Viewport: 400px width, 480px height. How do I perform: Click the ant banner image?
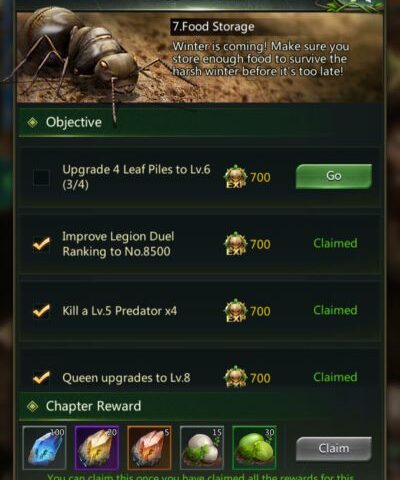200,57
